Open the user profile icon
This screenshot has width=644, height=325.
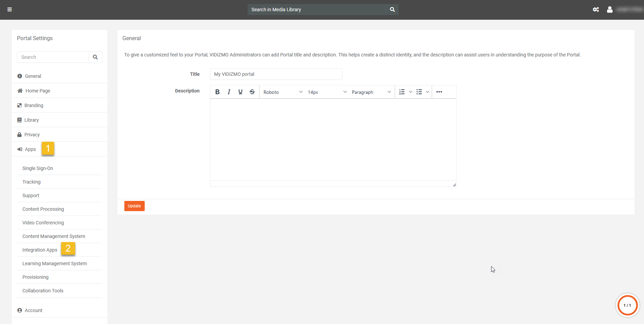[x=610, y=10]
